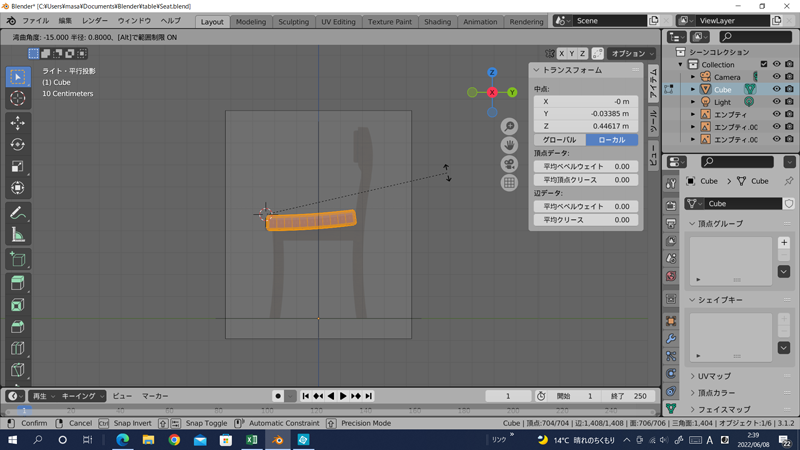Hide Cube in viewport eye icon
This screenshot has width=800, height=450.
(x=777, y=89)
